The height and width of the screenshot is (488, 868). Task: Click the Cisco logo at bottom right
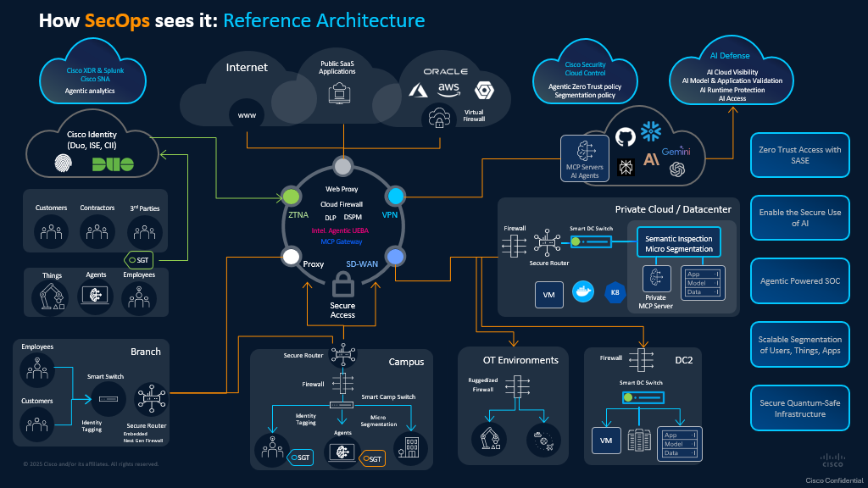[x=832, y=460]
